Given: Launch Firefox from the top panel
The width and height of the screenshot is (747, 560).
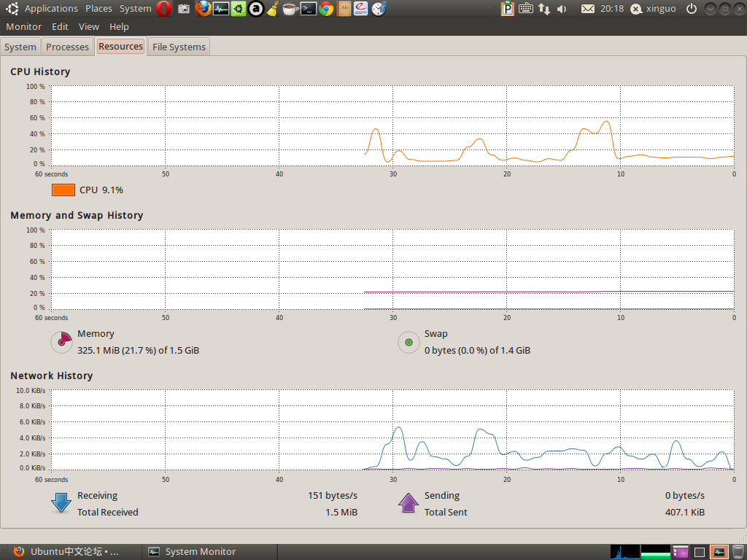Looking at the screenshot, I should [x=204, y=9].
